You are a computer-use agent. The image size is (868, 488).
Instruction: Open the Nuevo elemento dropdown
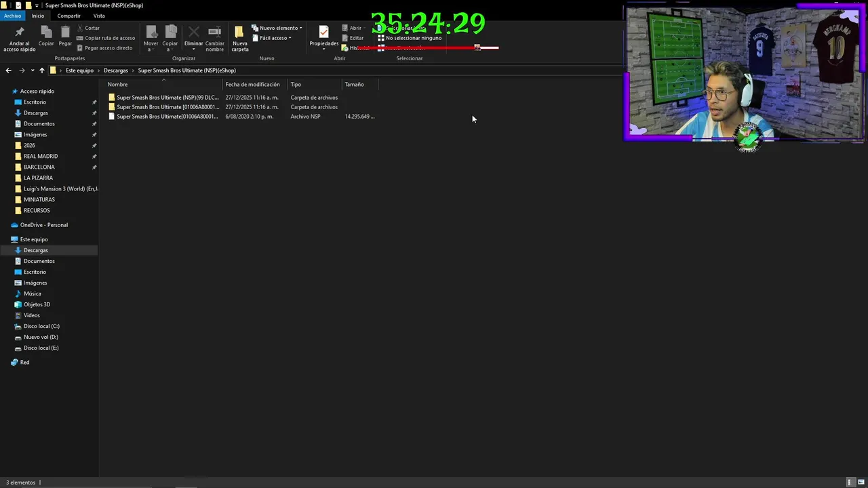click(277, 28)
